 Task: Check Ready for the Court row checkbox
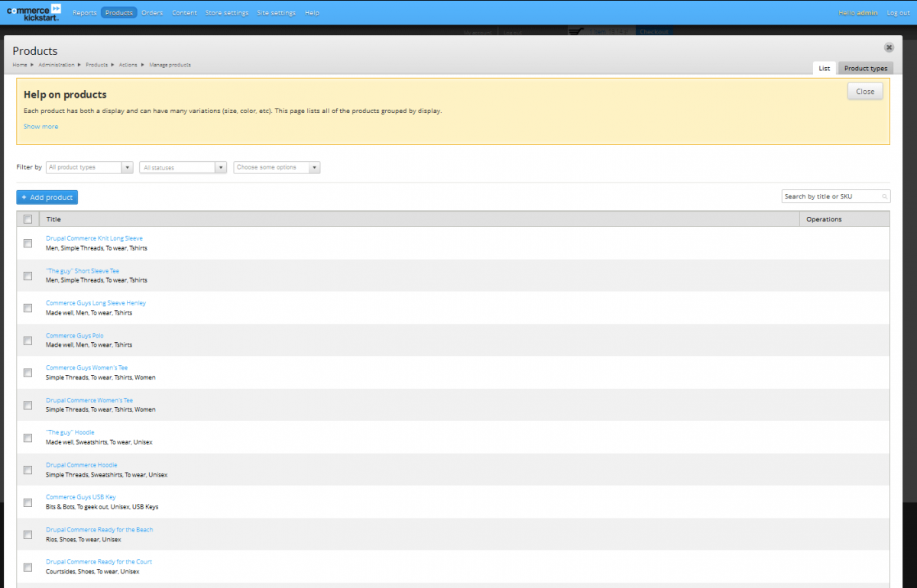coord(28,567)
